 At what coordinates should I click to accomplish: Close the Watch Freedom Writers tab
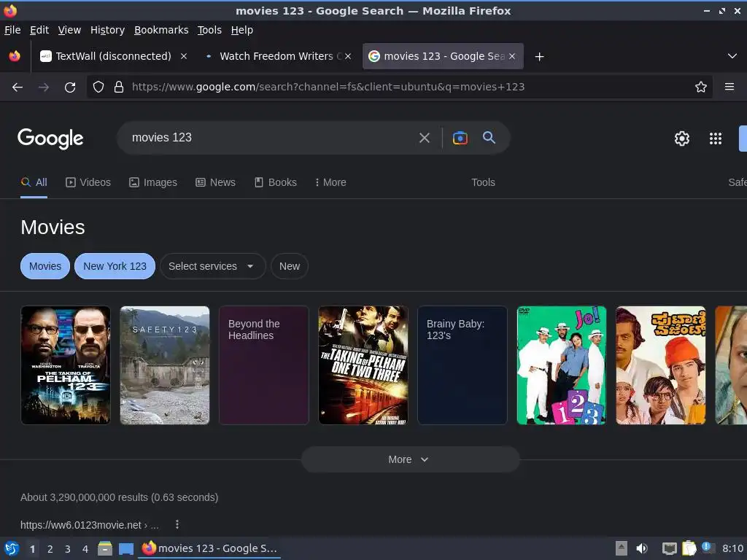pyautogui.click(x=348, y=56)
